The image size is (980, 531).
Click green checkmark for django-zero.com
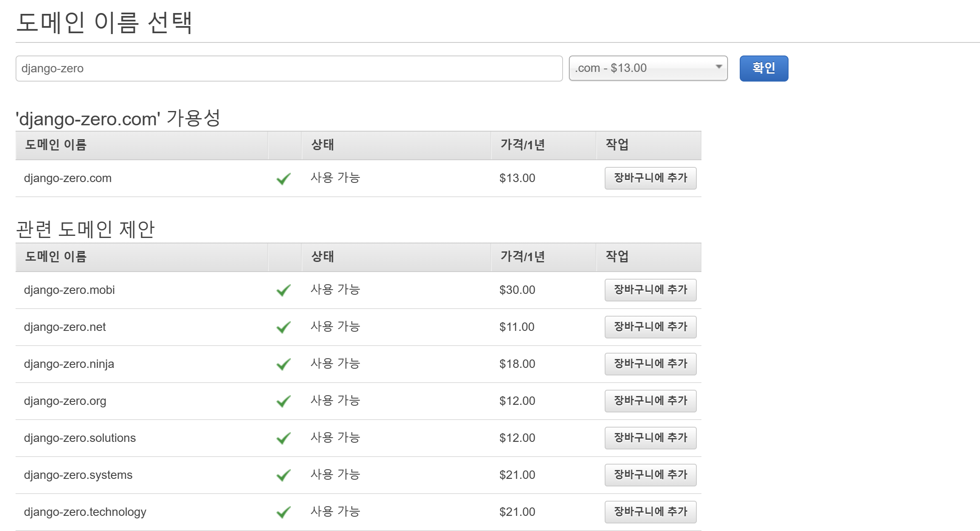click(x=284, y=179)
